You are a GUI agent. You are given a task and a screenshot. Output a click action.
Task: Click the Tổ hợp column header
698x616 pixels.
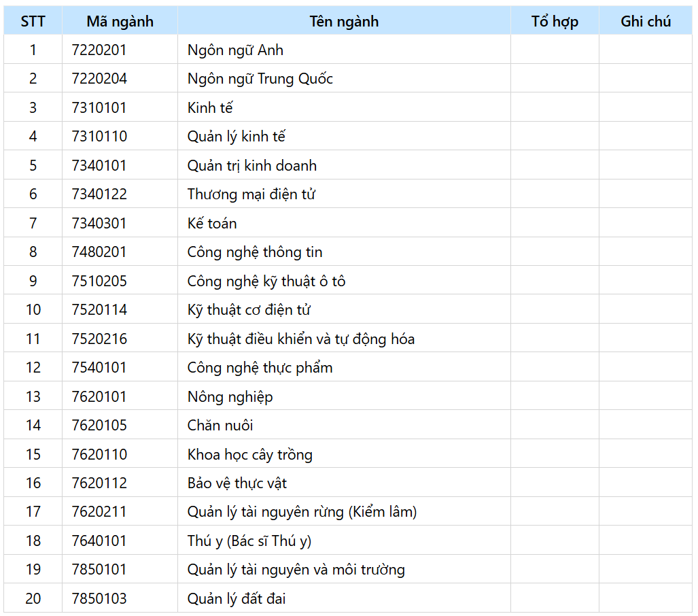tap(555, 21)
